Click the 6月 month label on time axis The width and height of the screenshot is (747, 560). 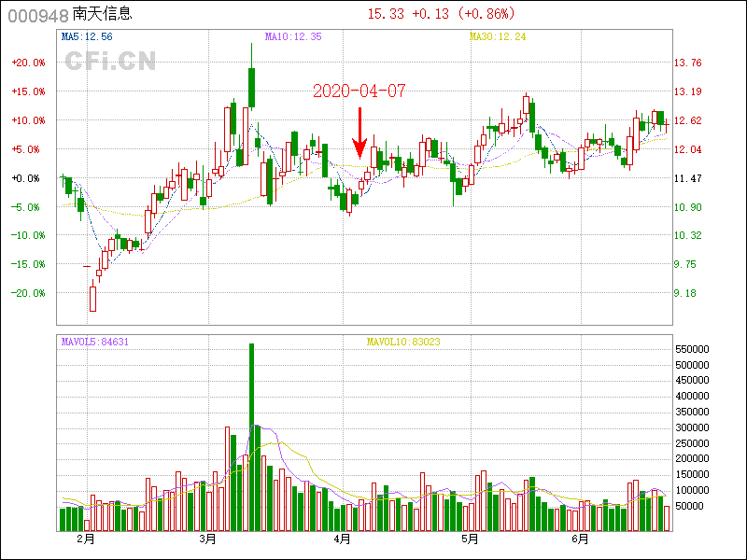coord(580,539)
